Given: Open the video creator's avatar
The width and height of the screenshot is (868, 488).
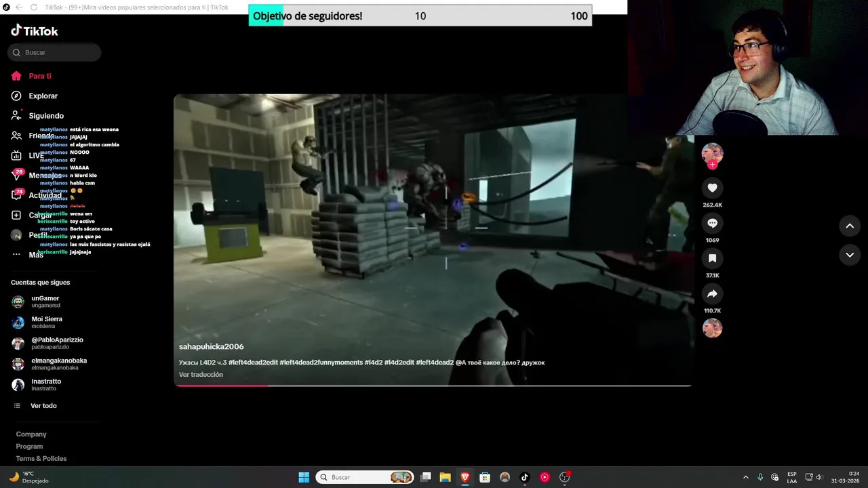Looking at the screenshot, I should [x=712, y=152].
